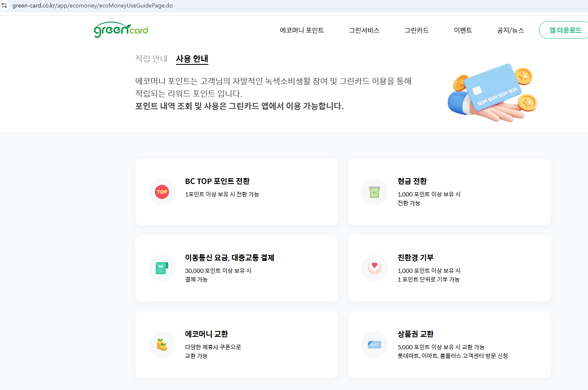Open the 그린카드 menu

[416, 30]
